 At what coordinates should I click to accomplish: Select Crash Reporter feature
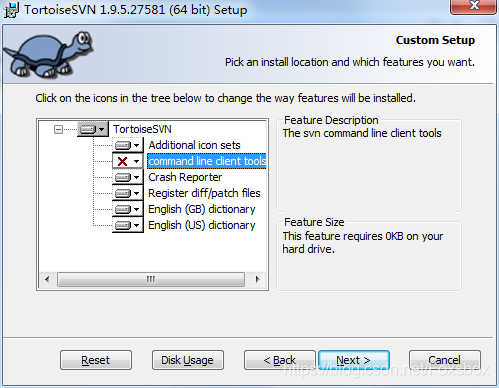[x=185, y=177]
